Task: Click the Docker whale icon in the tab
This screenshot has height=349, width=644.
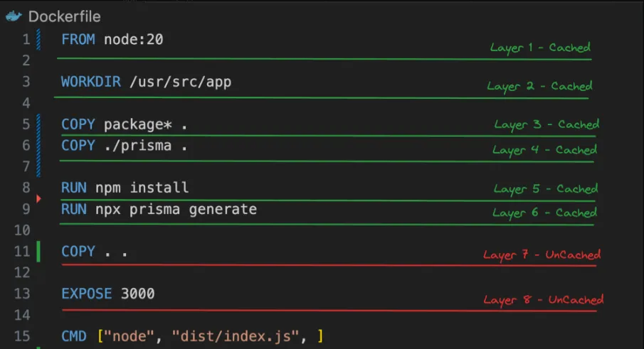Action: [14, 16]
